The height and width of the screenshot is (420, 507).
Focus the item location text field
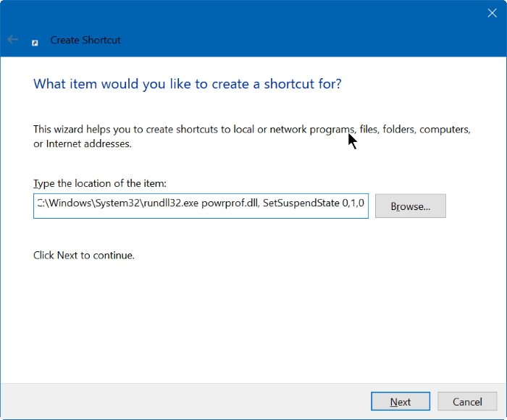[x=201, y=206]
